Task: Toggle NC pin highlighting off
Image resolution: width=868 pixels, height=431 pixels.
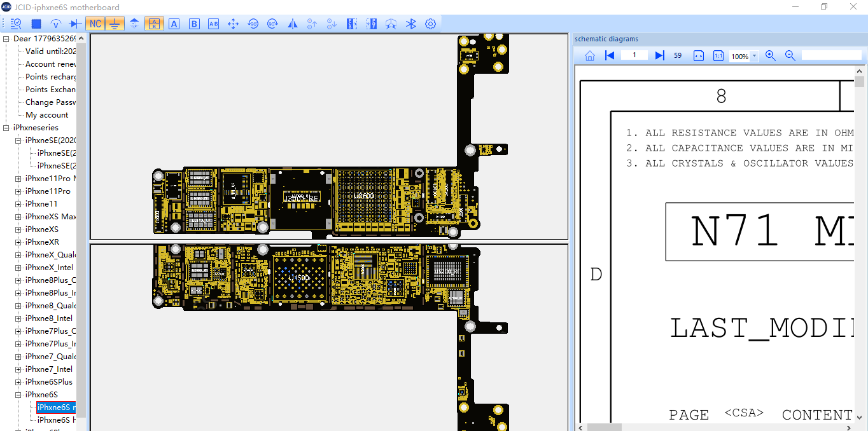Action: [x=95, y=24]
